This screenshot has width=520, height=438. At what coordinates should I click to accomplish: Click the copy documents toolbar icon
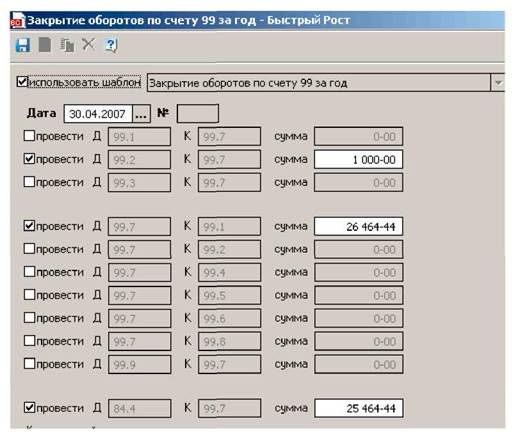point(67,45)
